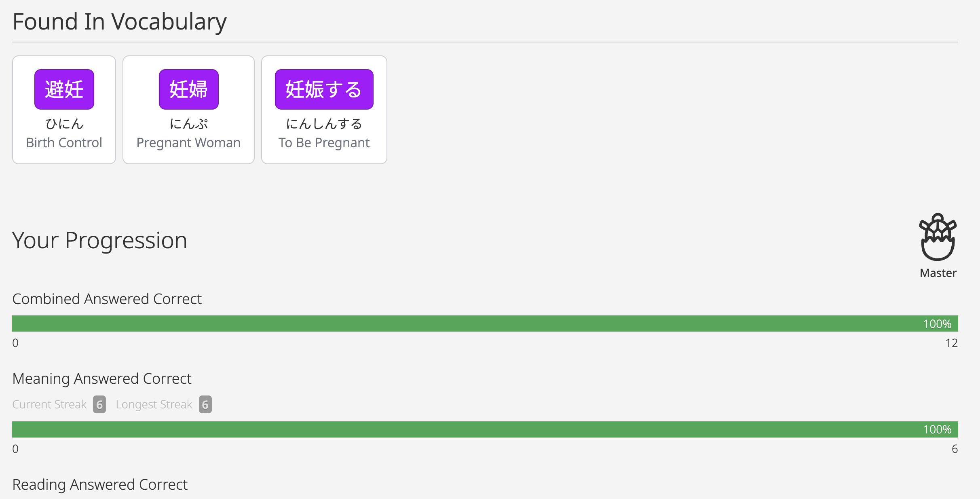Click the Current Streak count badge

(99, 404)
